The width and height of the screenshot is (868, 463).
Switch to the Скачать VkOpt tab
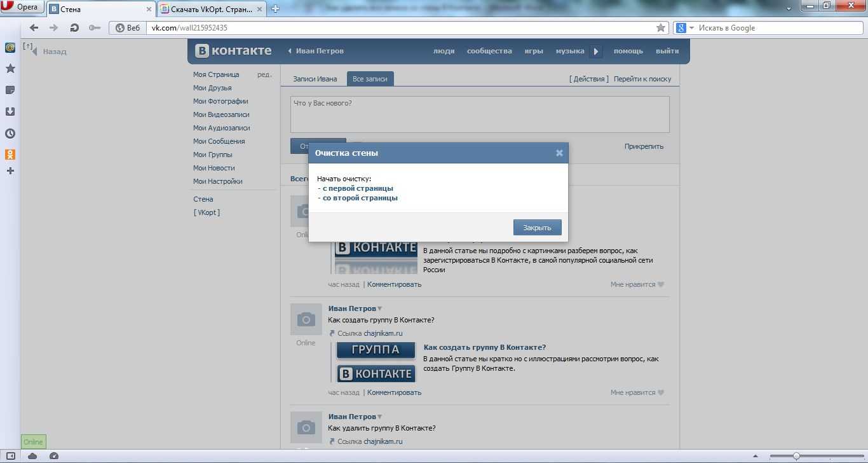pyautogui.click(x=212, y=9)
